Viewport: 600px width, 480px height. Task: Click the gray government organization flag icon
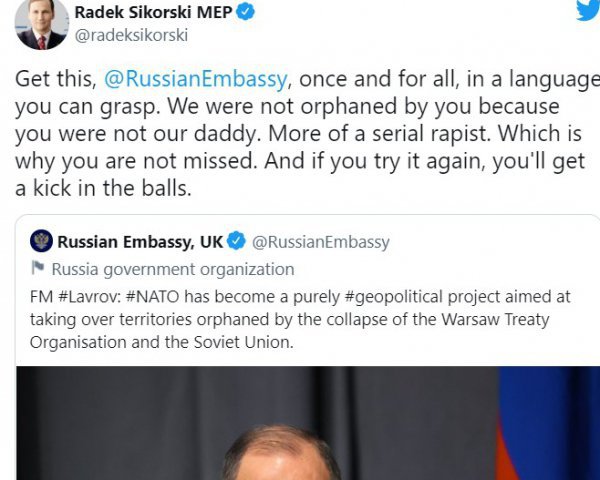coord(38,269)
